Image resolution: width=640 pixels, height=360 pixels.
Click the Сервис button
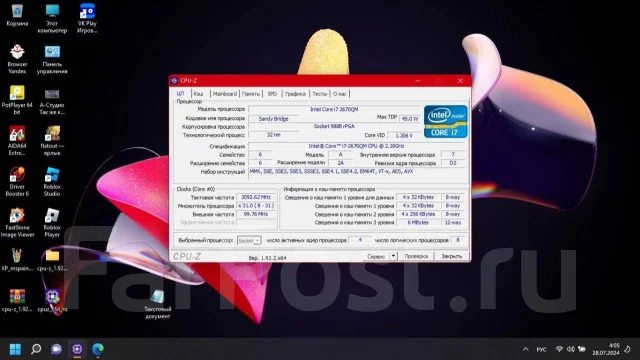point(376,256)
